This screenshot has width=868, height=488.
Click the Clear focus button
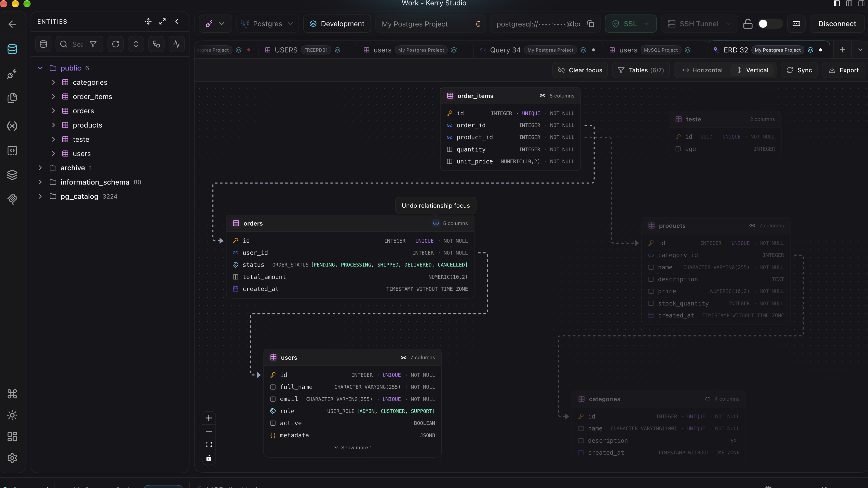(580, 70)
